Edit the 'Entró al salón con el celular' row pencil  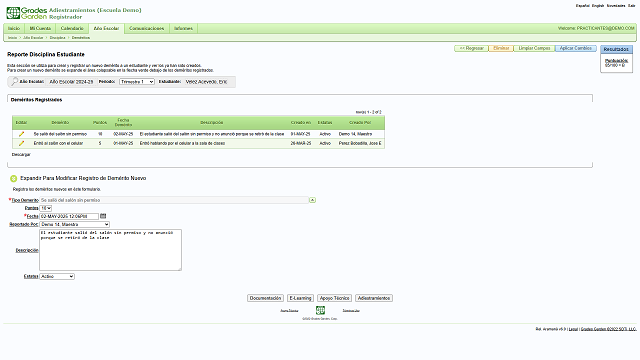pyautogui.click(x=21, y=143)
